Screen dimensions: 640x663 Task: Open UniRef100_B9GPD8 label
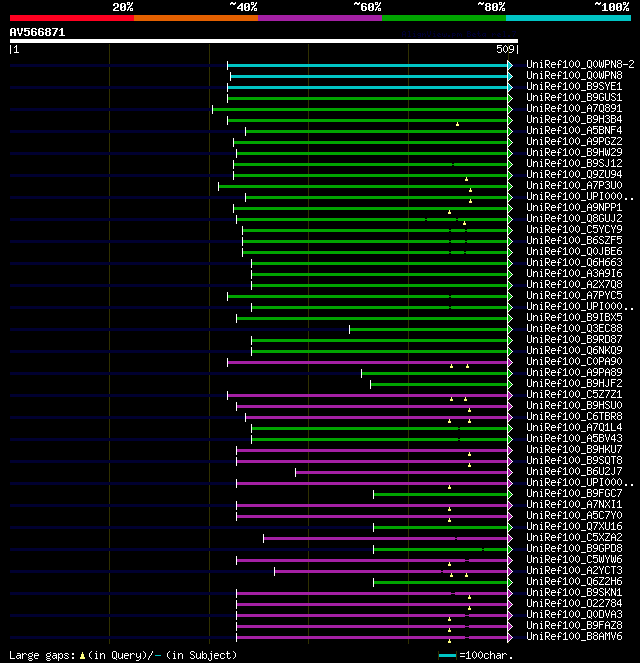[x=574, y=548]
